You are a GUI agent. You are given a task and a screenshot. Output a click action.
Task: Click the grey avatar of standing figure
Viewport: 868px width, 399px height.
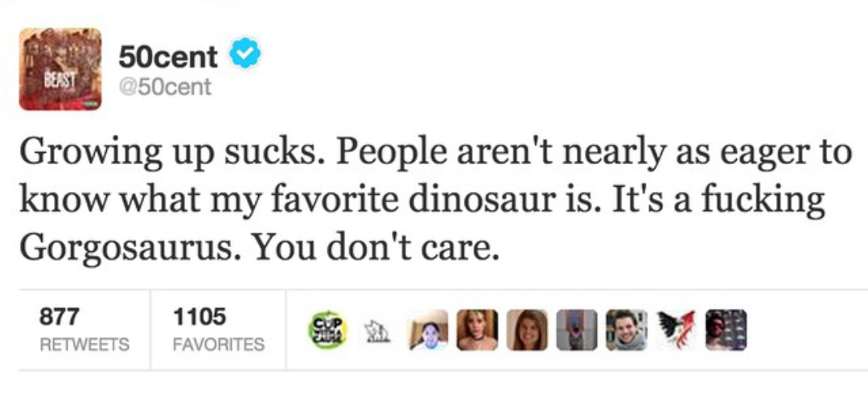[x=578, y=330]
